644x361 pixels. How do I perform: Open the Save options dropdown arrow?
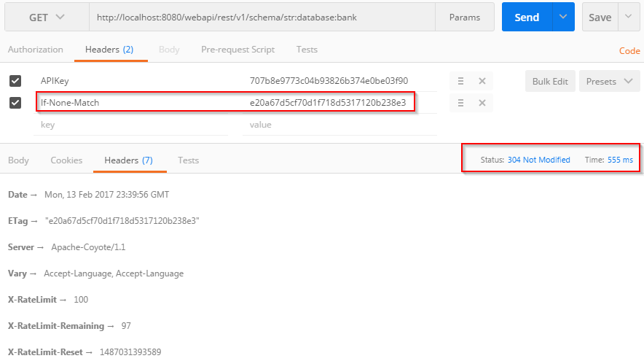tap(629, 17)
